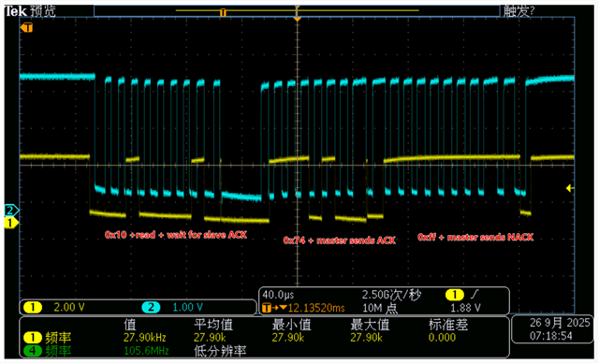Click the 10M record length readout
The width and height of the screenshot is (599, 364).
pos(380,308)
